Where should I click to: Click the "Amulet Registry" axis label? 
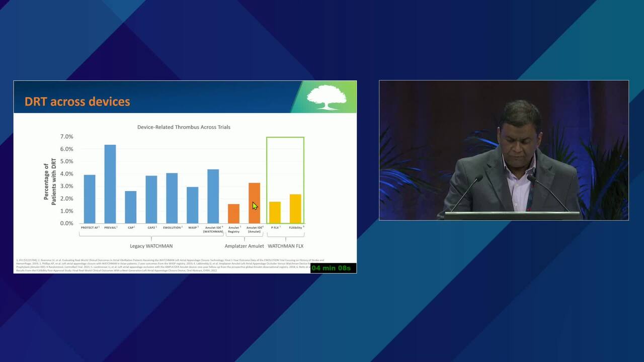[x=234, y=229]
